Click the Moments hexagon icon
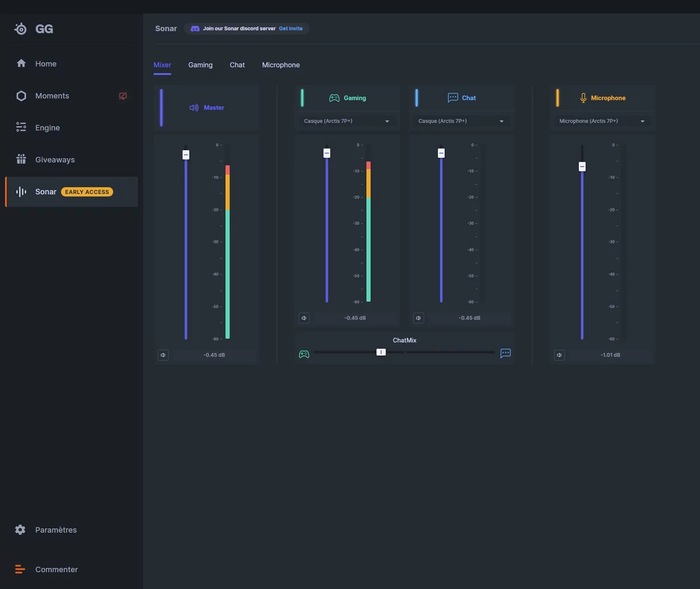The image size is (700, 589). (x=21, y=96)
